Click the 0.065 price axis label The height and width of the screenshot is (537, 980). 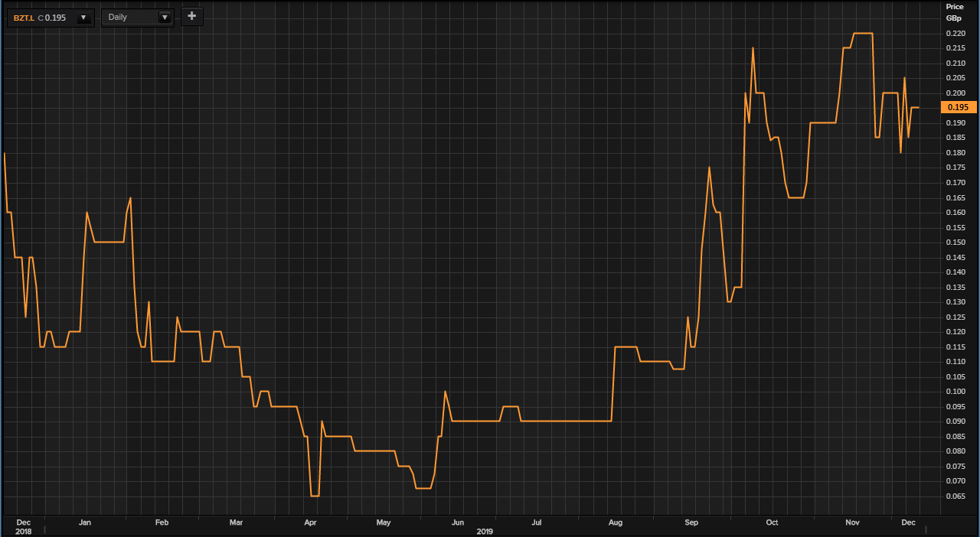coord(955,496)
